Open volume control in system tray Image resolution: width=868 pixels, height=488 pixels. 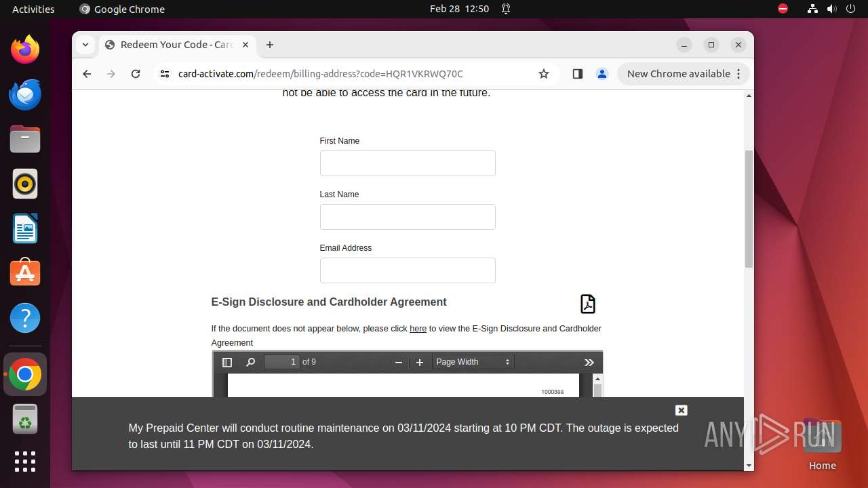[x=831, y=9]
